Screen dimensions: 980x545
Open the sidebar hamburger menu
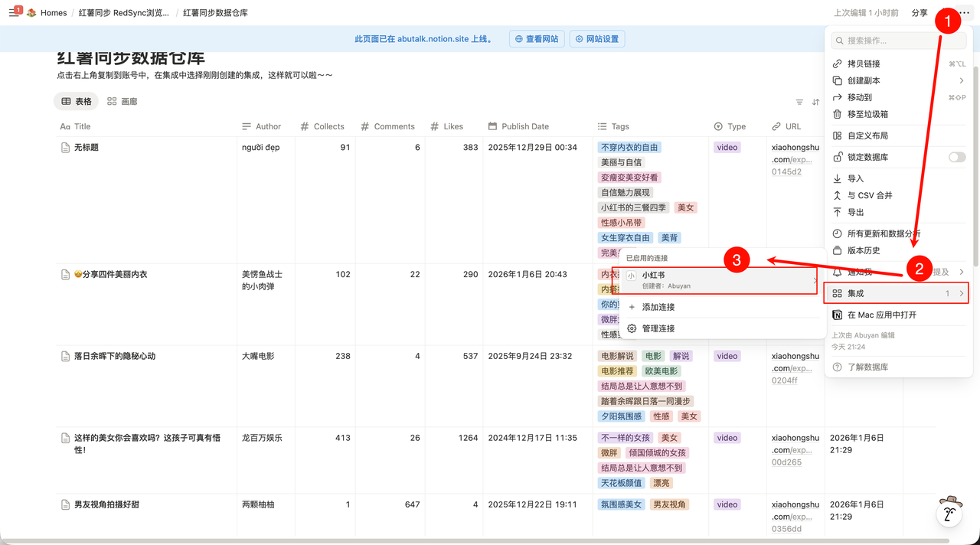[x=13, y=13]
